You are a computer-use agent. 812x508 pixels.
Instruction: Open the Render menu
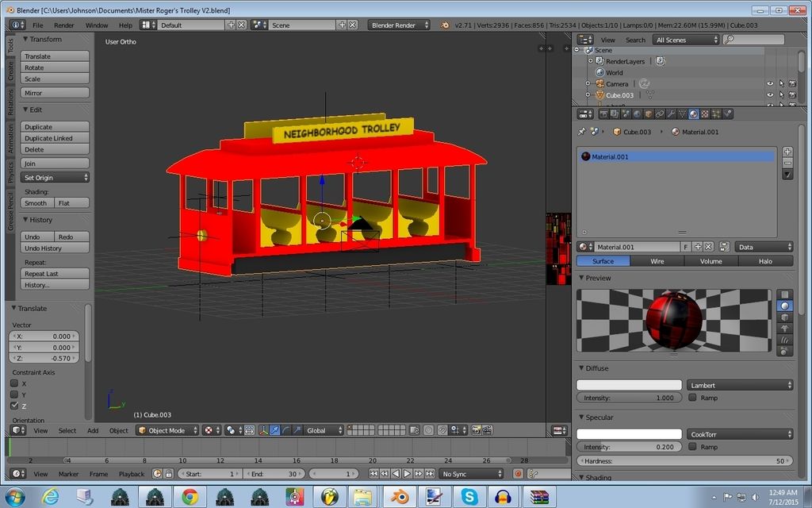[x=63, y=25]
